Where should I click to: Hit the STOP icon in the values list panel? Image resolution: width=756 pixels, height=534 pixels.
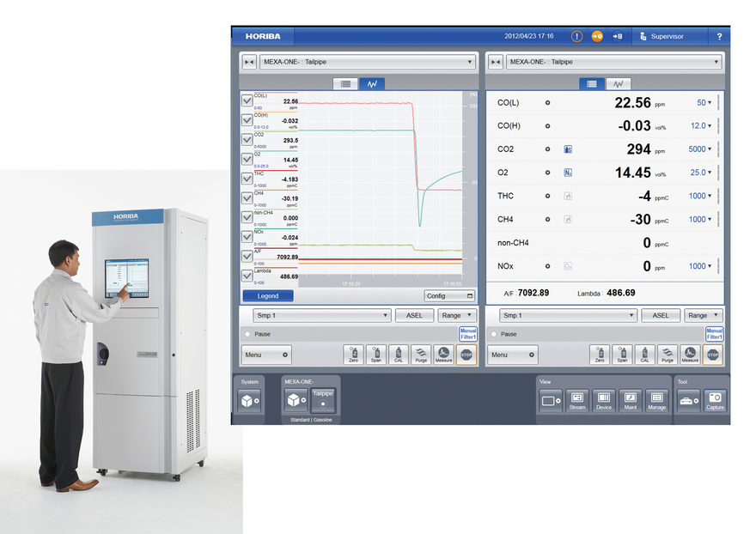pos(712,355)
